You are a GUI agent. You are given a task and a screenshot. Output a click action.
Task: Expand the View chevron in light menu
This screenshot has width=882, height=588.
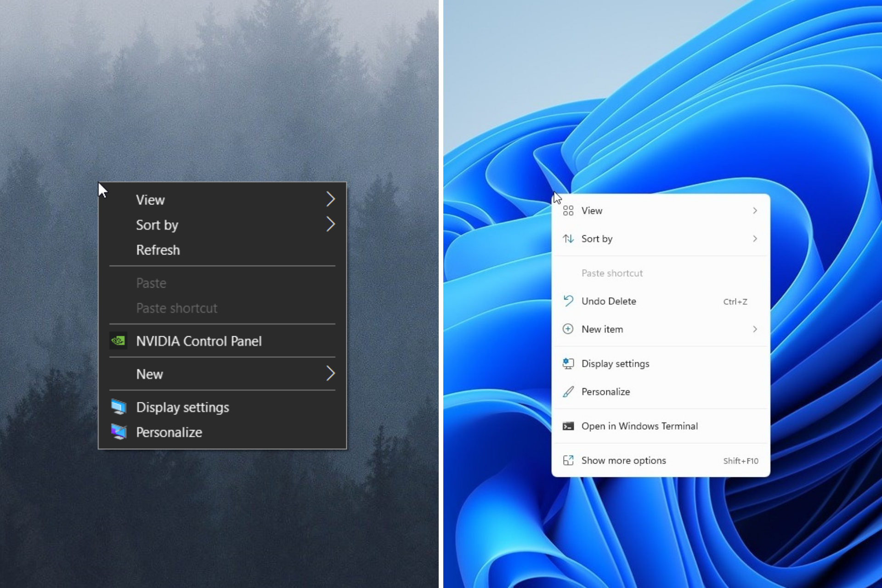(x=755, y=210)
